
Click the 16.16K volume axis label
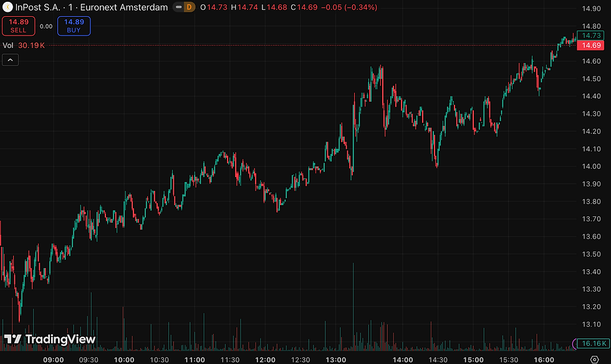pos(592,343)
